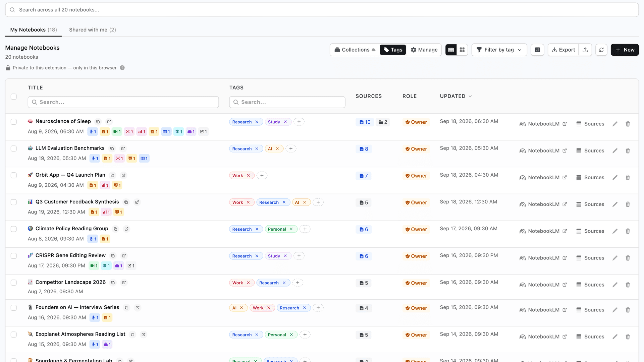Open the My Notebooks tab
Screen dimensions: 644x362
click(34, 30)
